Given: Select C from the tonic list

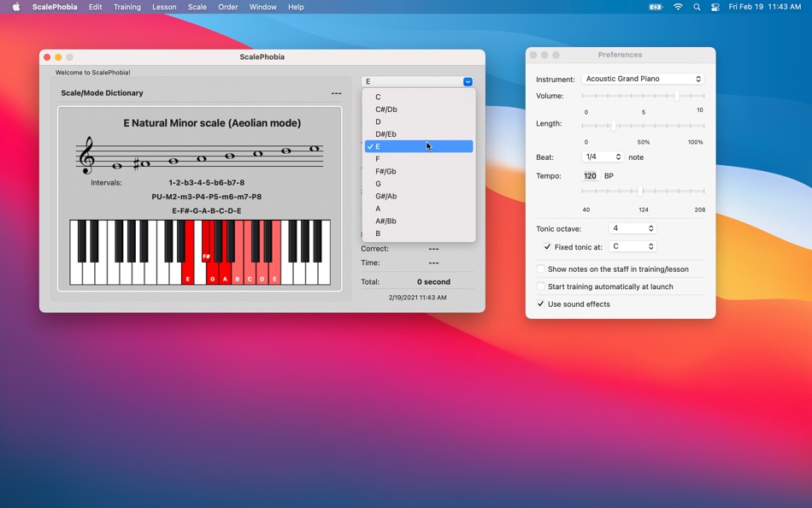Looking at the screenshot, I should [x=419, y=97].
